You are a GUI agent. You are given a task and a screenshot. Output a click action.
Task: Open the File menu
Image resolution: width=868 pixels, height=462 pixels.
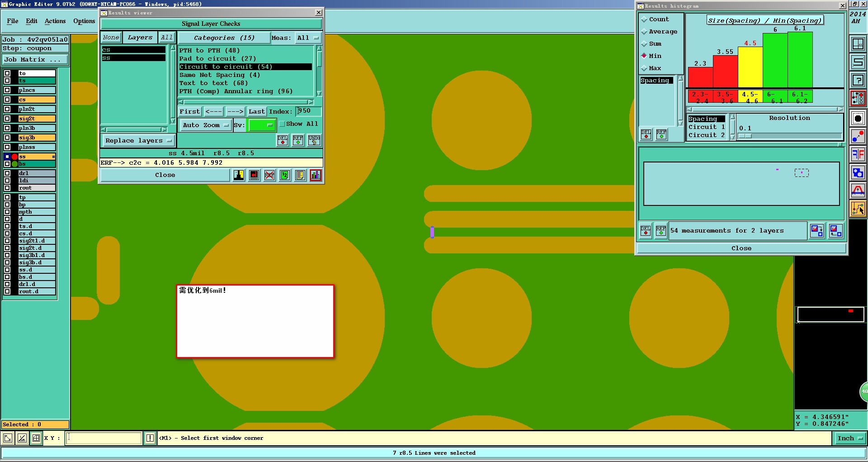tap(13, 21)
